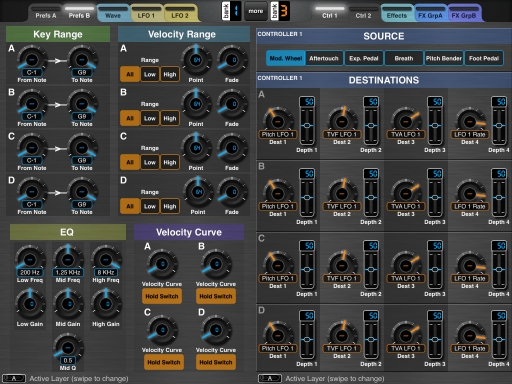This screenshot has height=384, width=512.
Task: Click Destination D Dest 1 Pitch LFO knob
Action: (277, 336)
